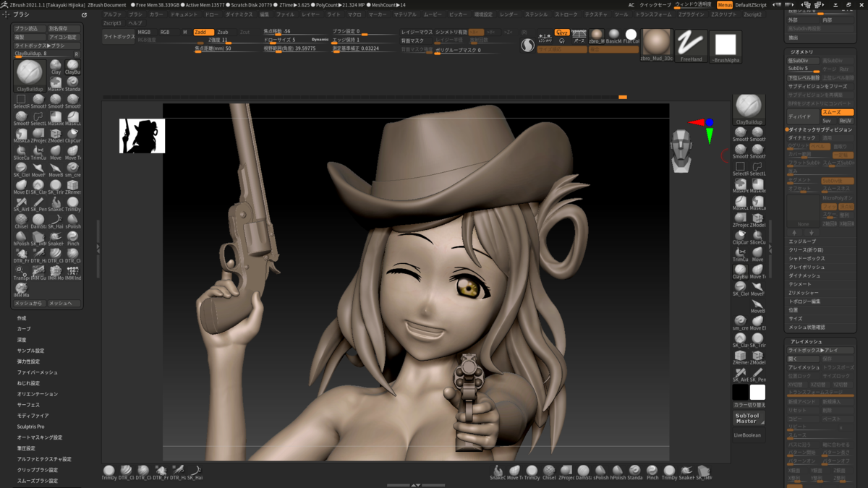The image size is (868, 488).
Task: Expand the オートマスキング設定 submenu
Action: (40, 437)
